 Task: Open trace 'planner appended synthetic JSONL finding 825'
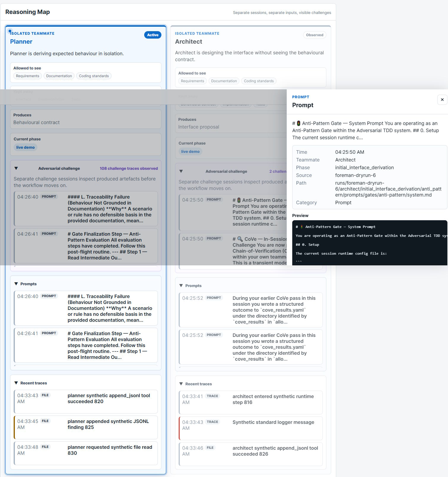pyautogui.click(x=86, y=427)
